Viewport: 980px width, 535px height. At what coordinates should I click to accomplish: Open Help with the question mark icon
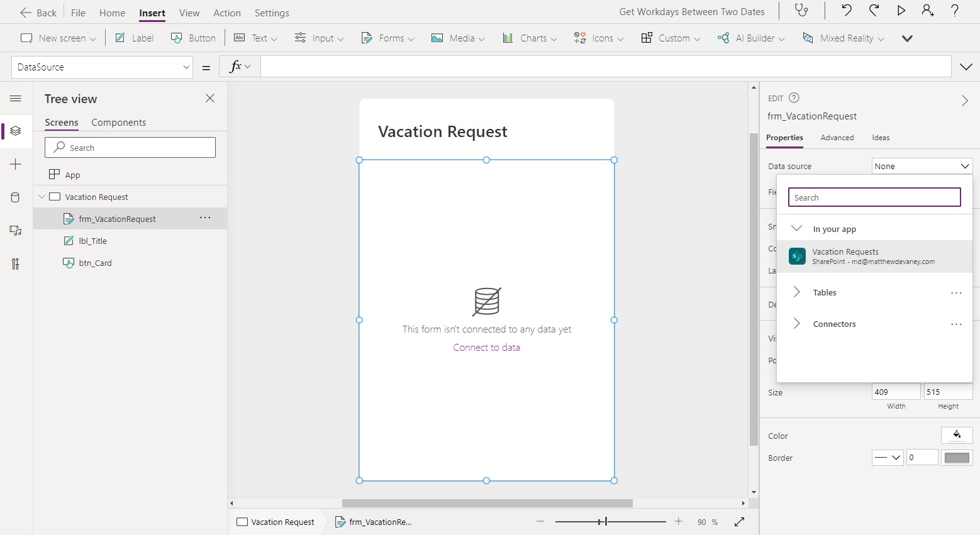point(955,11)
